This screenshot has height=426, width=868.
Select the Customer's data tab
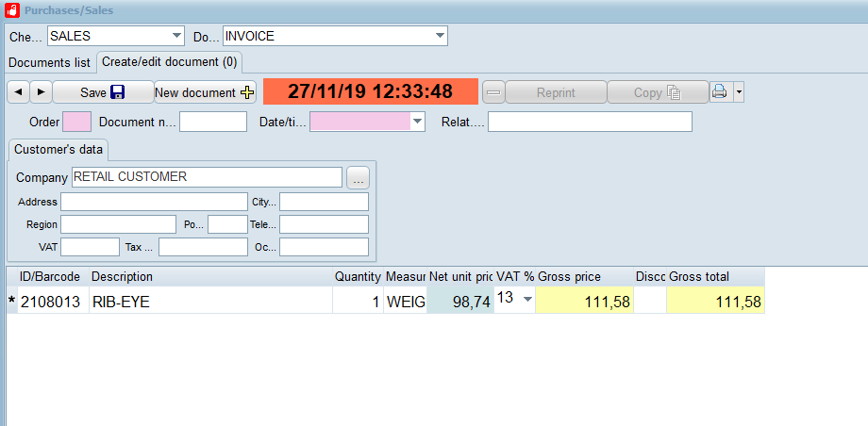coord(58,149)
